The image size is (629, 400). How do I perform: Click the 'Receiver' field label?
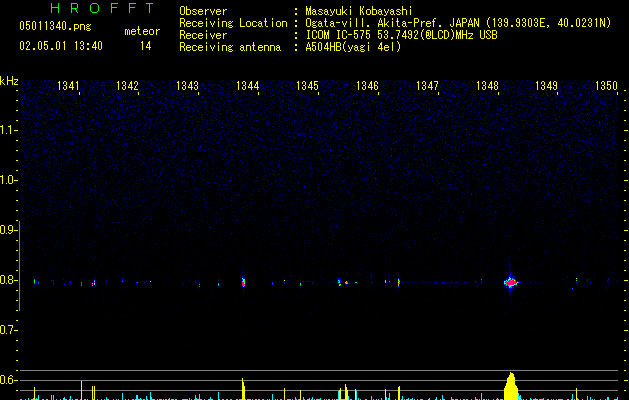tap(203, 35)
